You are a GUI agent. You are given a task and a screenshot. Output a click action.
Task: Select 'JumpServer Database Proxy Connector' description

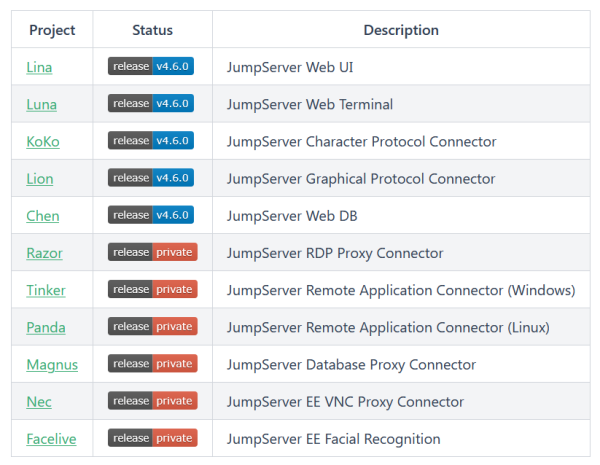(351, 365)
